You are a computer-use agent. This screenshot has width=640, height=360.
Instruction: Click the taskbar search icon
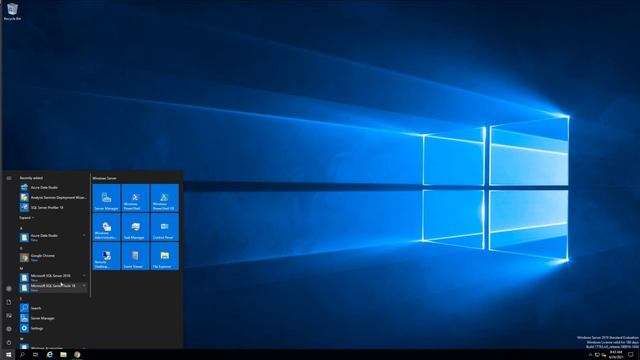[x=22, y=355]
